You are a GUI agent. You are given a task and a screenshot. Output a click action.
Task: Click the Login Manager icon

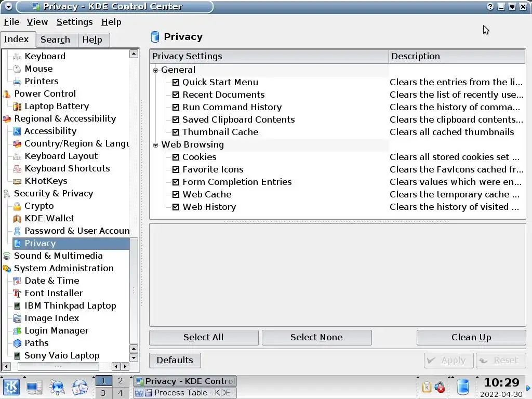[x=17, y=331]
